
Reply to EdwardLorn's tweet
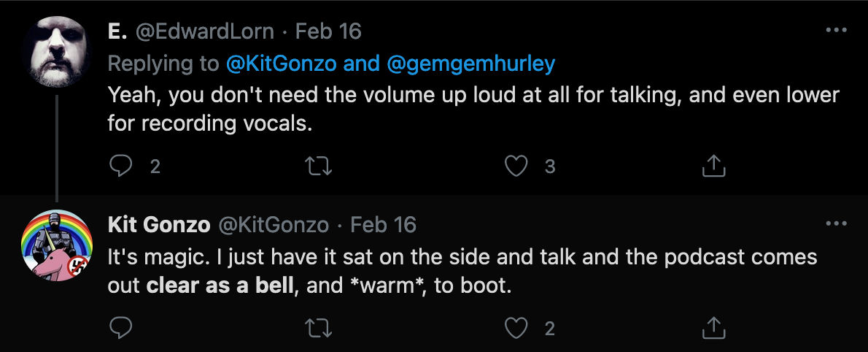120,167
